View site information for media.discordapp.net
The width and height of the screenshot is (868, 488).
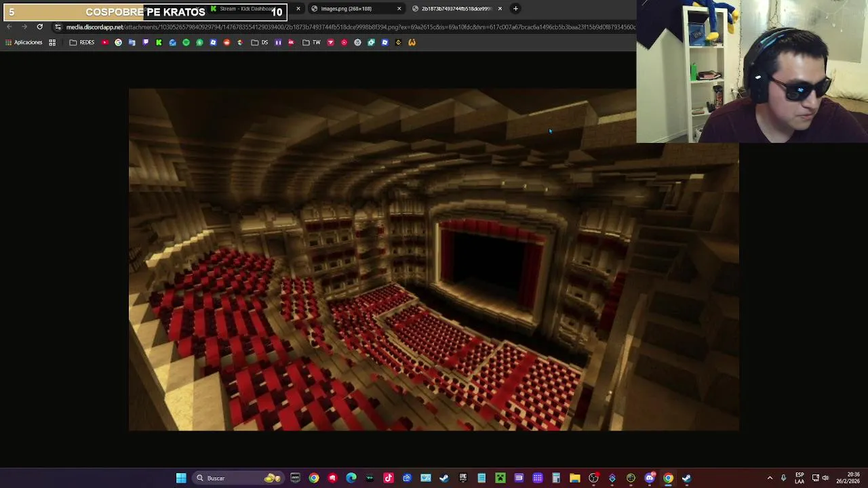tap(58, 27)
